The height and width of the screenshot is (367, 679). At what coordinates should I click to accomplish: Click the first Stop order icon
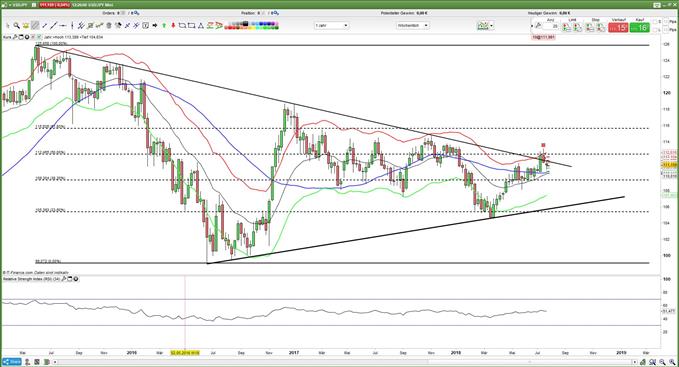[589, 27]
